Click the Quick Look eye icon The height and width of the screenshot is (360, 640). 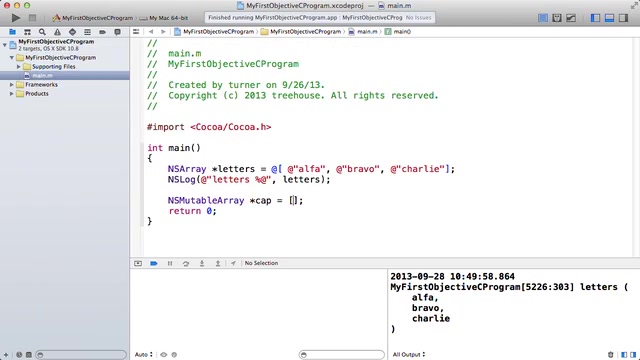point(164,355)
